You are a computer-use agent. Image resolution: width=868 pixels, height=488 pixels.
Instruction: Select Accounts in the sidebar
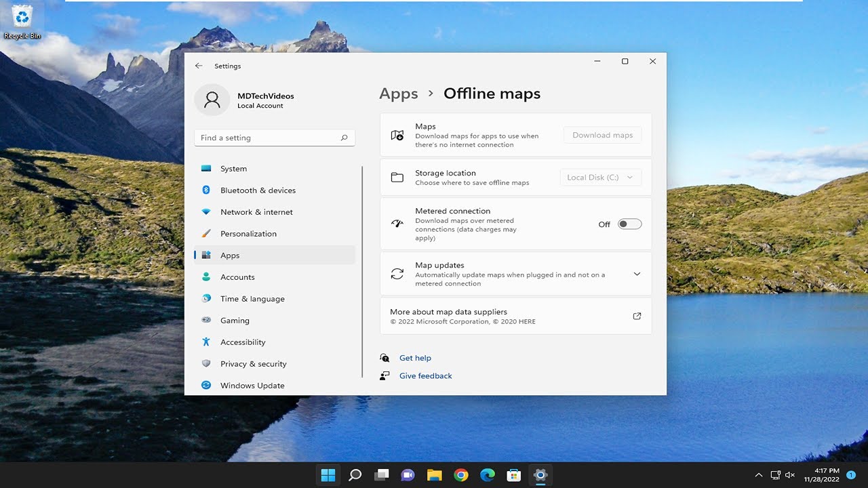coord(275,277)
